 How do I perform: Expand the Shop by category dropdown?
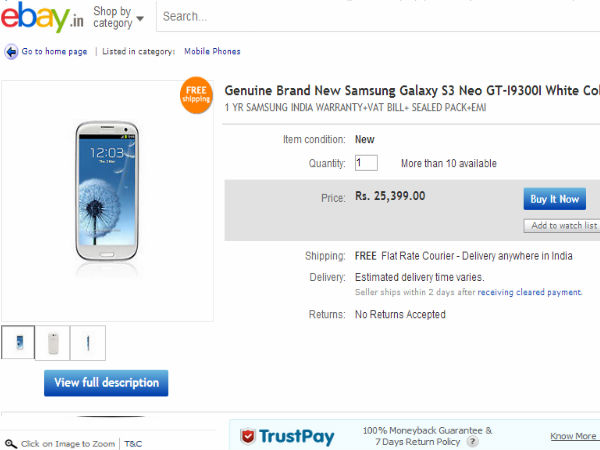tap(118, 17)
